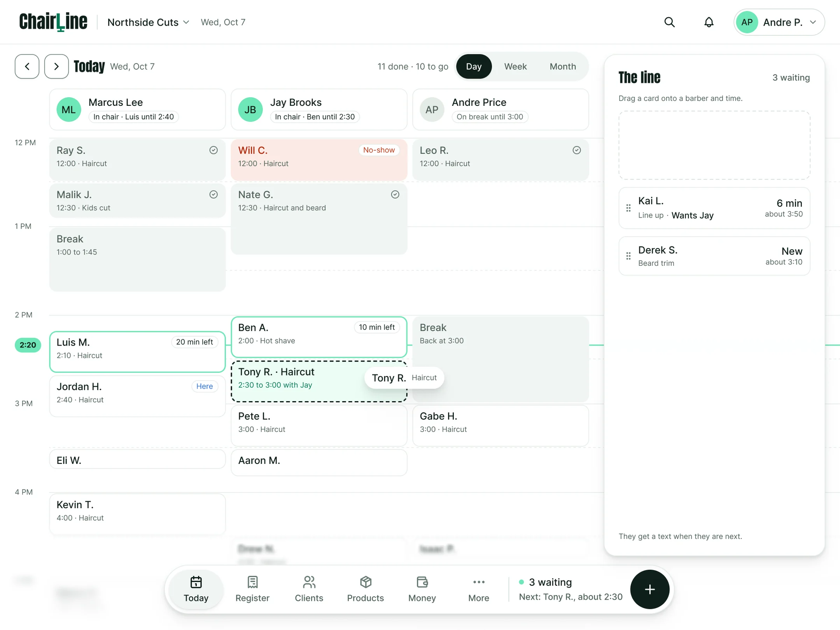Click the 2:20 current time marker
This screenshot has height=630, width=840.
pos(28,345)
